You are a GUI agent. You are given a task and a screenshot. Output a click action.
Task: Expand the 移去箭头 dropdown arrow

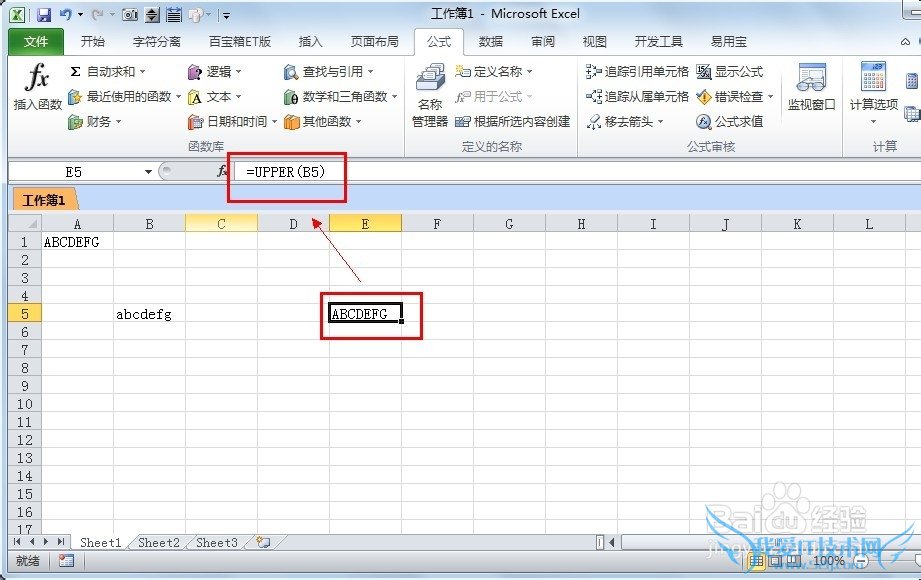pos(660,122)
